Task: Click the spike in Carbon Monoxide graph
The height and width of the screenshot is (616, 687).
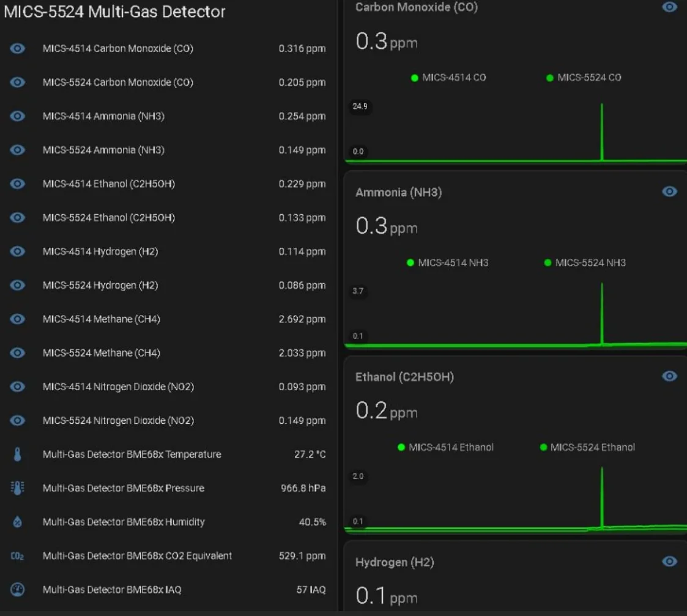Action: tap(602, 132)
